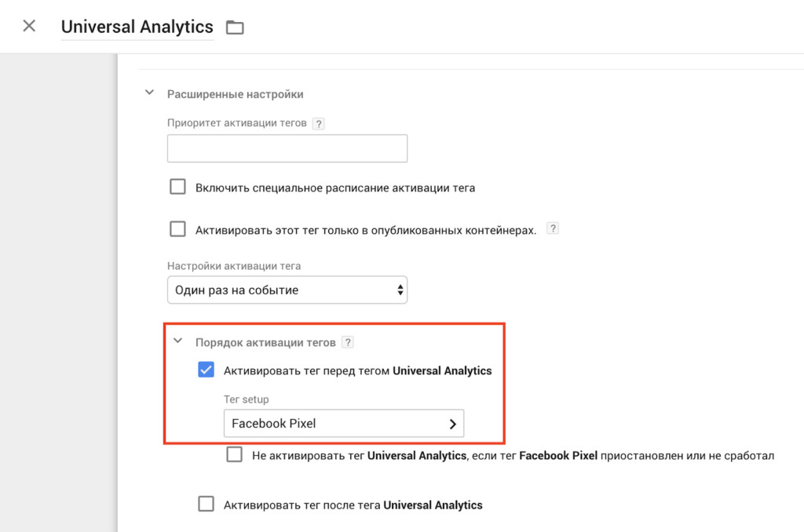Enable Активировать тег после тега Universal Analytics
This screenshot has height=532, width=804.
(206, 504)
